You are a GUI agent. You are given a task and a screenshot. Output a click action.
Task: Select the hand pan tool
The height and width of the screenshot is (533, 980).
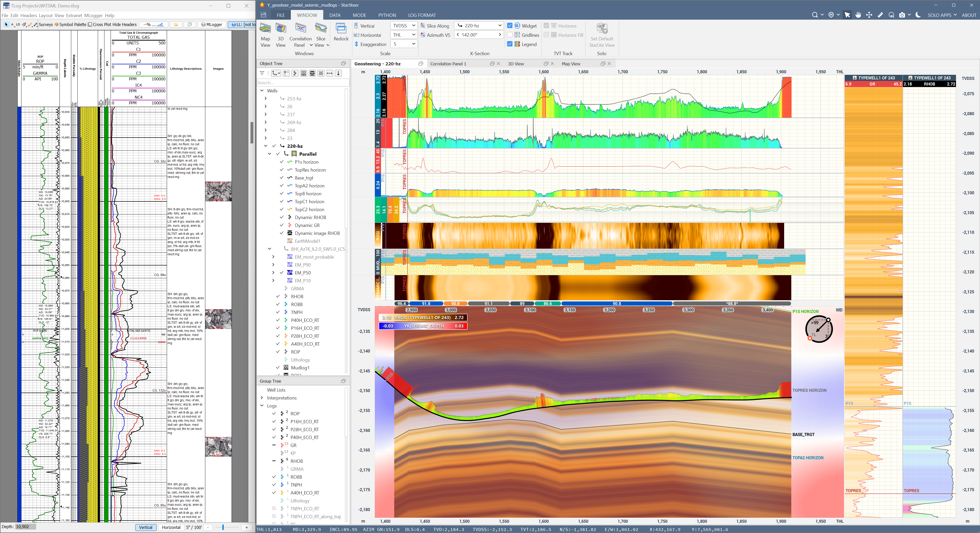coord(858,15)
